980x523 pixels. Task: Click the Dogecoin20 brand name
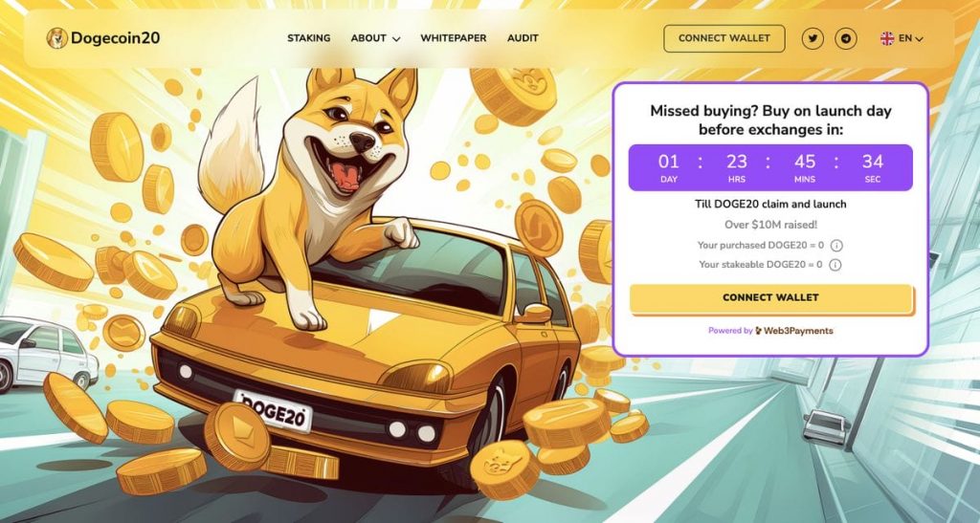coord(115,38)
